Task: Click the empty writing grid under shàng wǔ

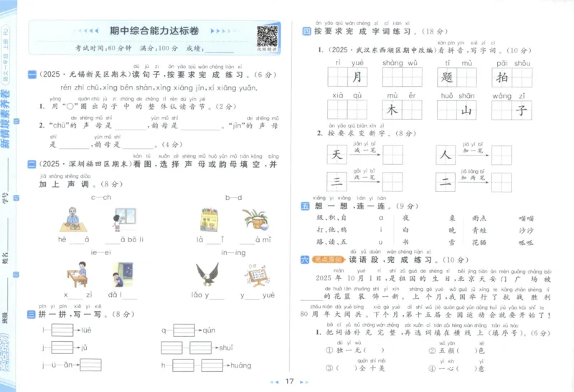Action: [x=403, y=77]
